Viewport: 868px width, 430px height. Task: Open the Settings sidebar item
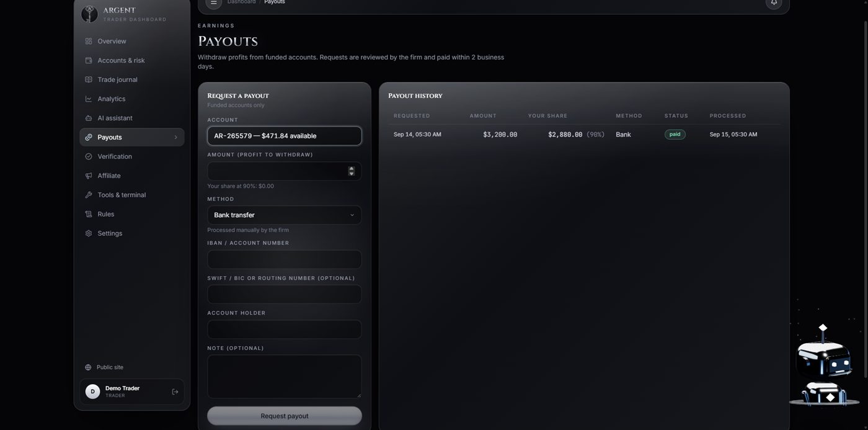132,233
